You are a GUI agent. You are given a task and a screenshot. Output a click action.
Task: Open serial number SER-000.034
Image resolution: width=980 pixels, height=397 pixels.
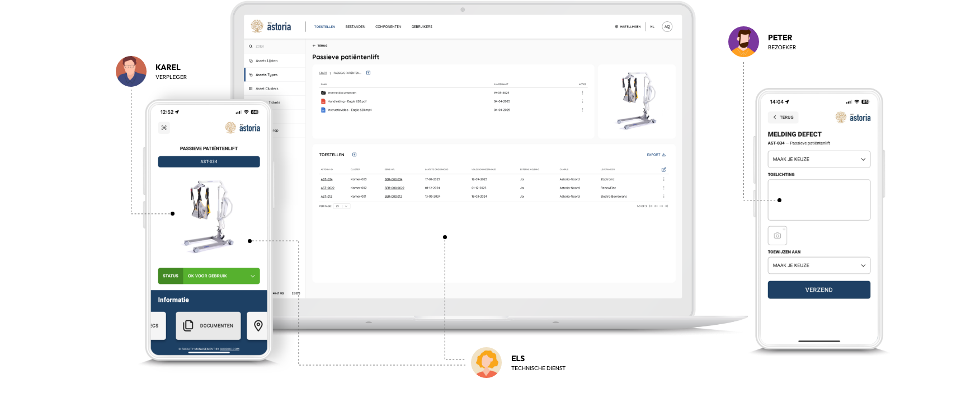coord(393,180)
